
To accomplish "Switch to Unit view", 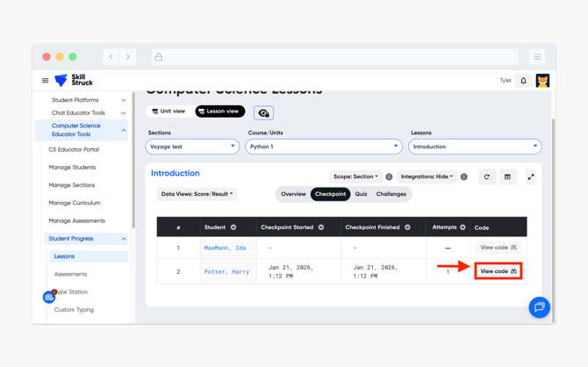I will [169, 112].
